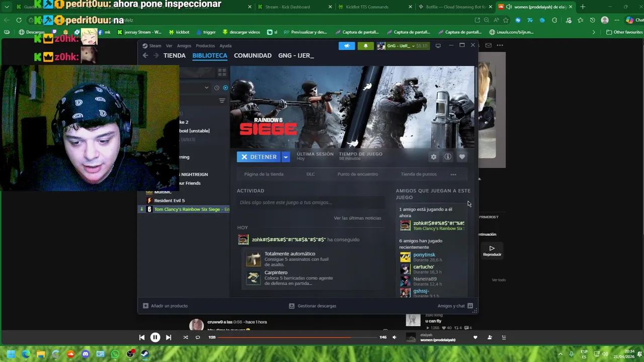The image size is (644, 362).
Task: Open game settings gear for Siege
Action: tap(434, 157)
